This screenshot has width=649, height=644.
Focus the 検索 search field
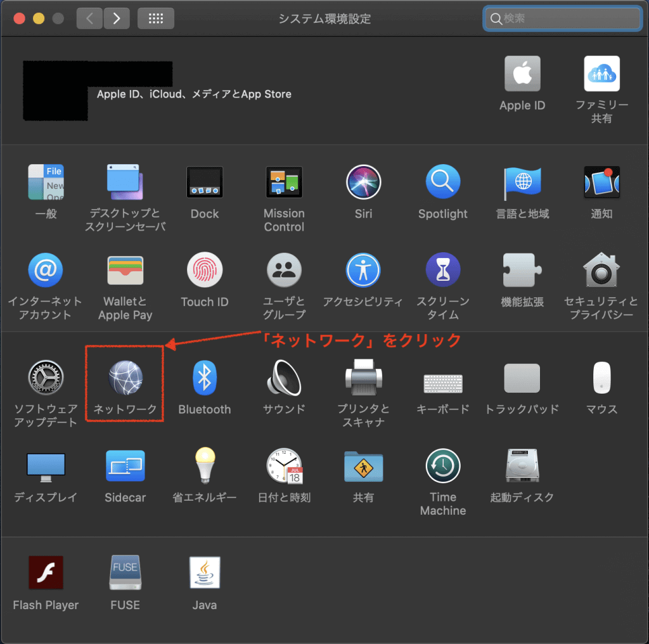(x=563, y=18)
